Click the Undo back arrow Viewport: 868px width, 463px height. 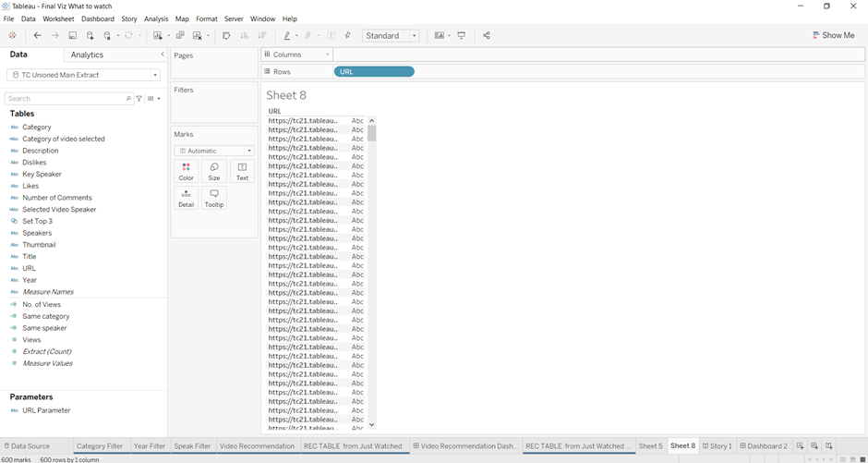coord(37,35)
